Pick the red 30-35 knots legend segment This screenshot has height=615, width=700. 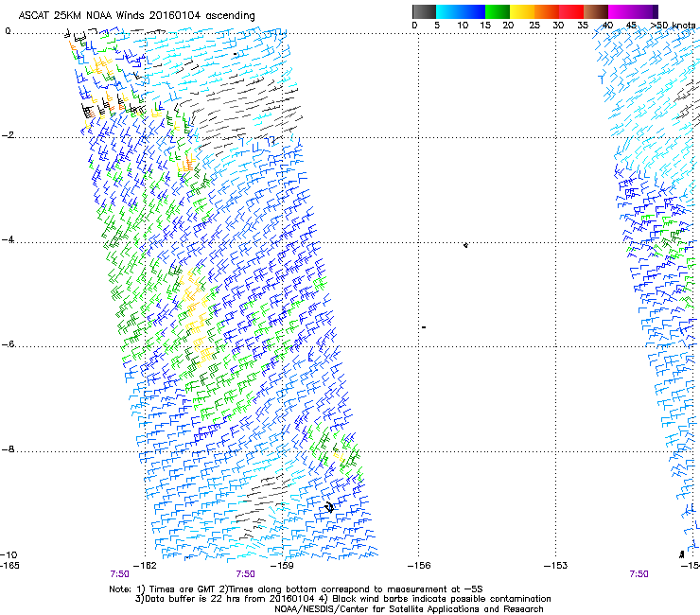point(571,11)
